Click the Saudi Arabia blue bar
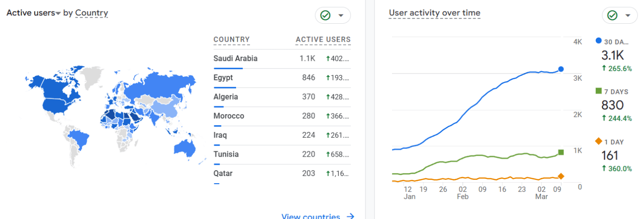 click(228, 68)
